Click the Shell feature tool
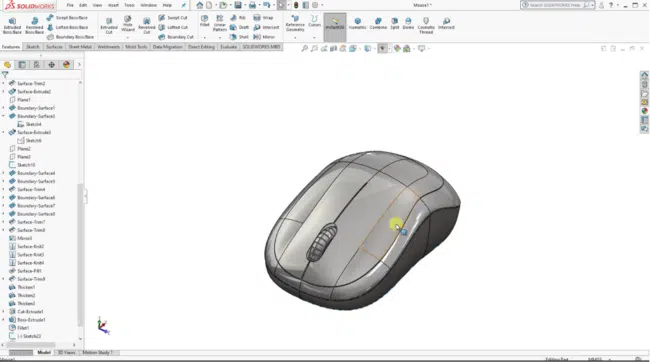Screen dimensions: 650x363 [239, 37]
